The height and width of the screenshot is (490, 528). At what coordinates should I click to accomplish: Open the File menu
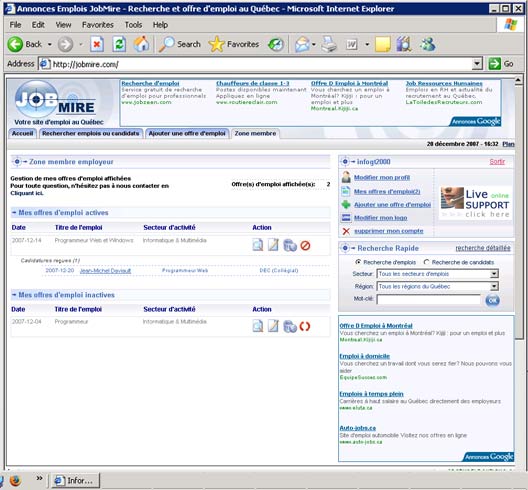pyautogui.click(x=15, y=25)
